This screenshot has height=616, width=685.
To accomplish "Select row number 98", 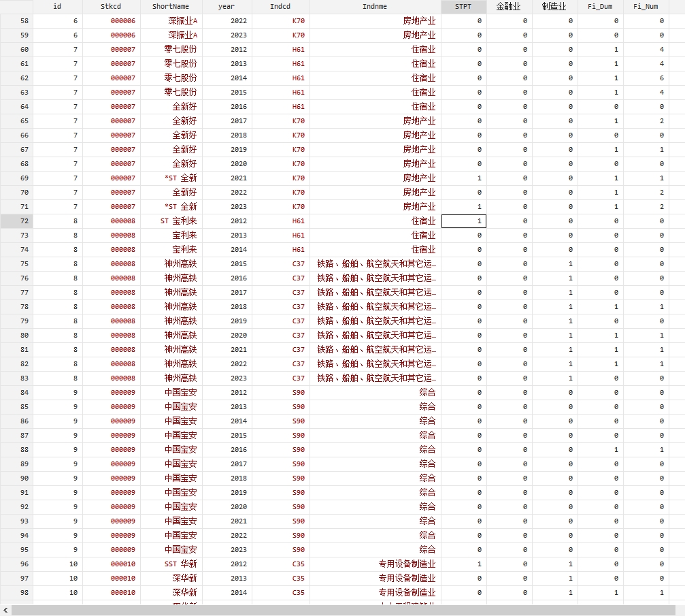I will pos(16,593).
